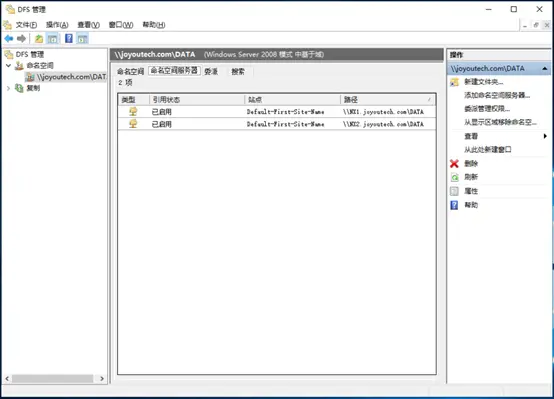Image resolution: width=554 pixels, height=399 pixels.
Task: Click Default-First-Site-Name in the MX2 row
Action: point(285,124)
